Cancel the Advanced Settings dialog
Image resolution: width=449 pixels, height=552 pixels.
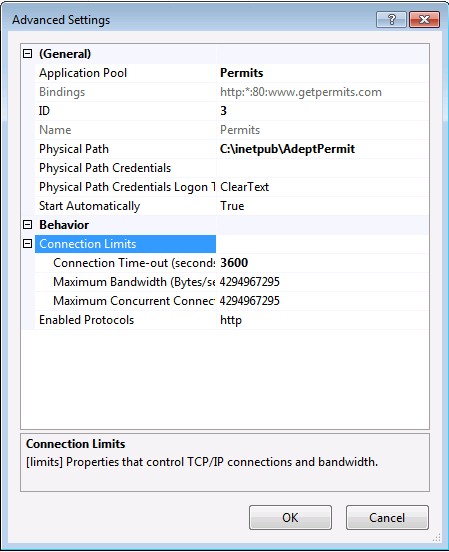(x=387, y=518)
